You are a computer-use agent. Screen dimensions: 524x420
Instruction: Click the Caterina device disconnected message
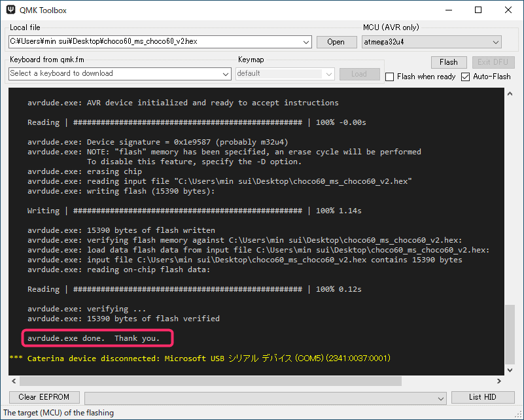pos(200,359)
